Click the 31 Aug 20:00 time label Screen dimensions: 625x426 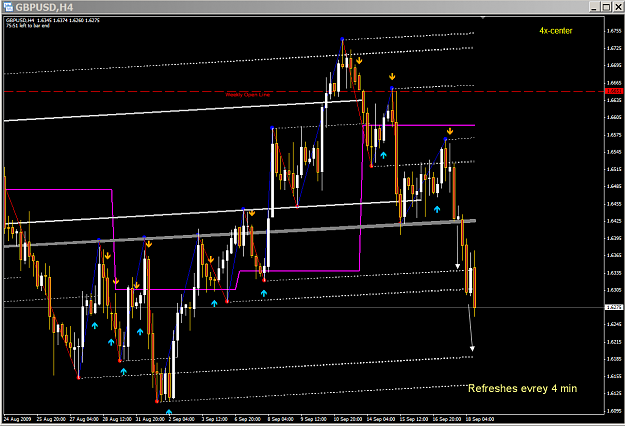(x=150, y=419)
